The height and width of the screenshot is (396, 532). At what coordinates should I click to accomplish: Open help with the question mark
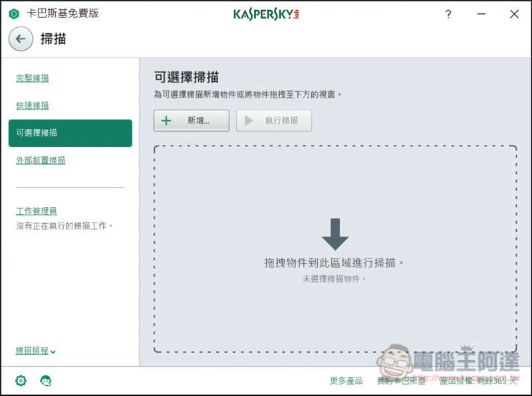tap(448, 14)
